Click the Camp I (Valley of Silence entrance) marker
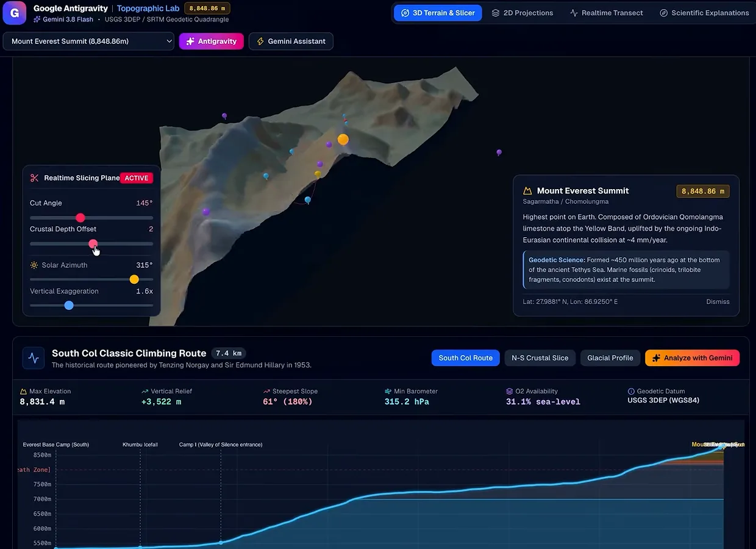 [x=221, y=445]
